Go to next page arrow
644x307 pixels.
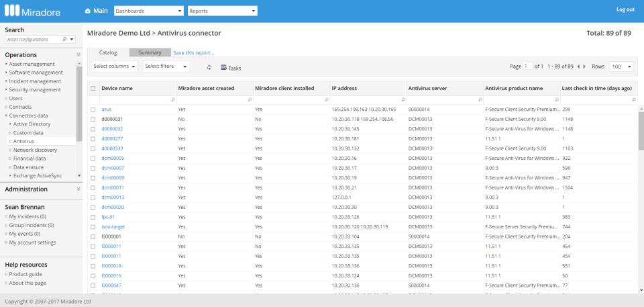point(584,67)
